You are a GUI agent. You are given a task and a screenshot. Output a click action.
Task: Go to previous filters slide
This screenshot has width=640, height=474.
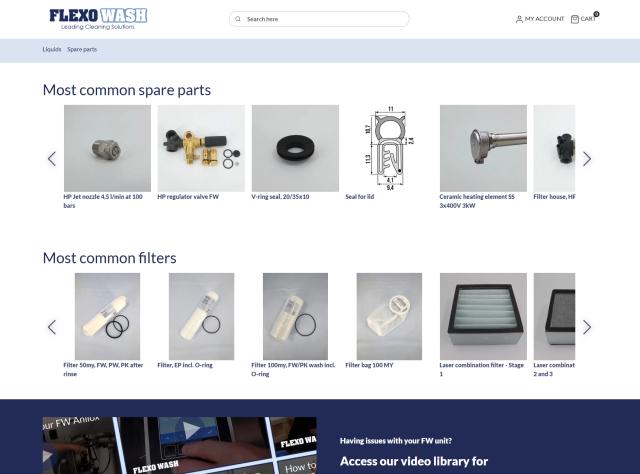(x=52, y=327)
